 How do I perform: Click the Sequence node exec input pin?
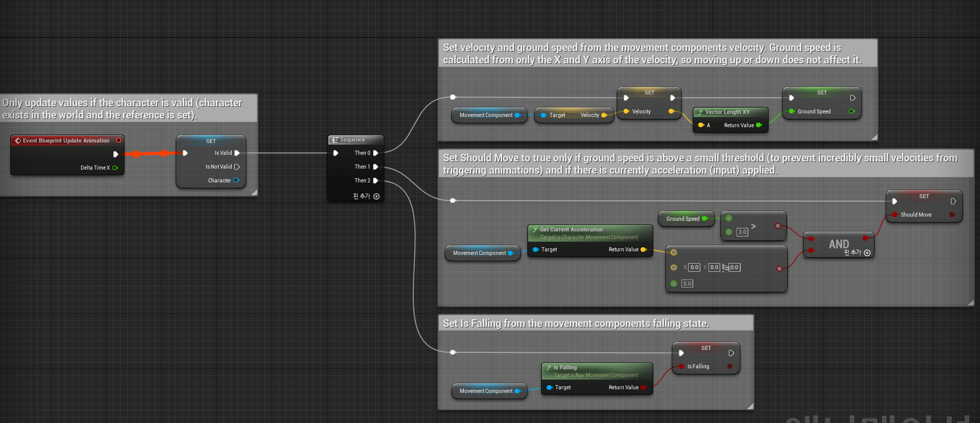point(336,153)
